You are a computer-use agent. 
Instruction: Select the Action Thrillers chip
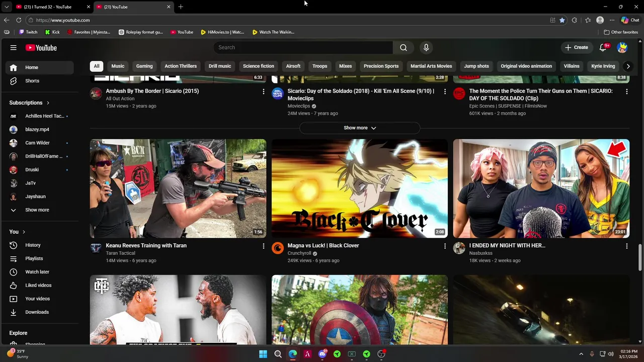181,66
